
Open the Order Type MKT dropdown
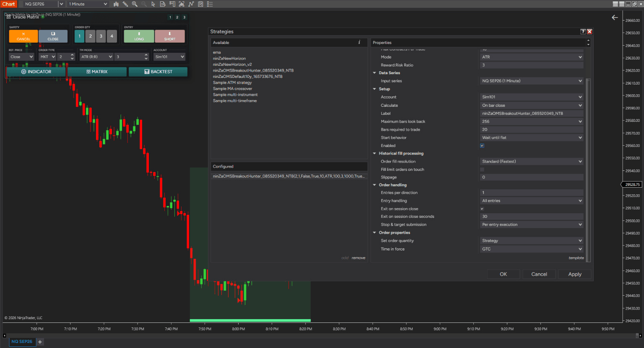tap(47, 57)
